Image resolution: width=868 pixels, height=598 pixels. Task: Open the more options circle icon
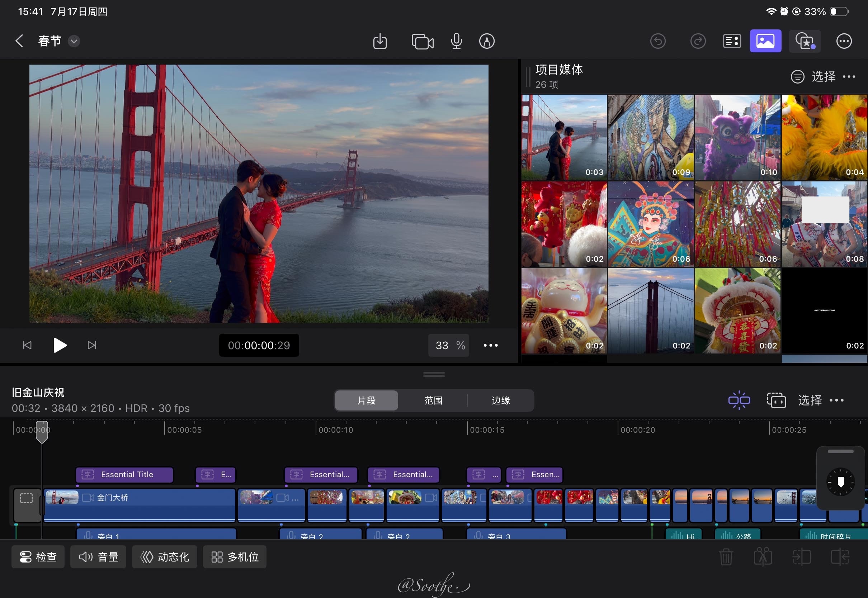pyautogui.click(x=844, y=41)
